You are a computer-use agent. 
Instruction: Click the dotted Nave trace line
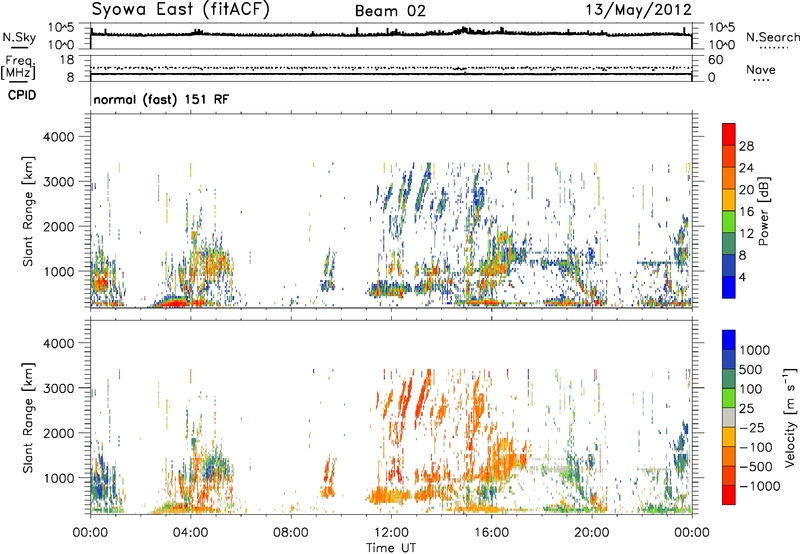click(391, 68)
